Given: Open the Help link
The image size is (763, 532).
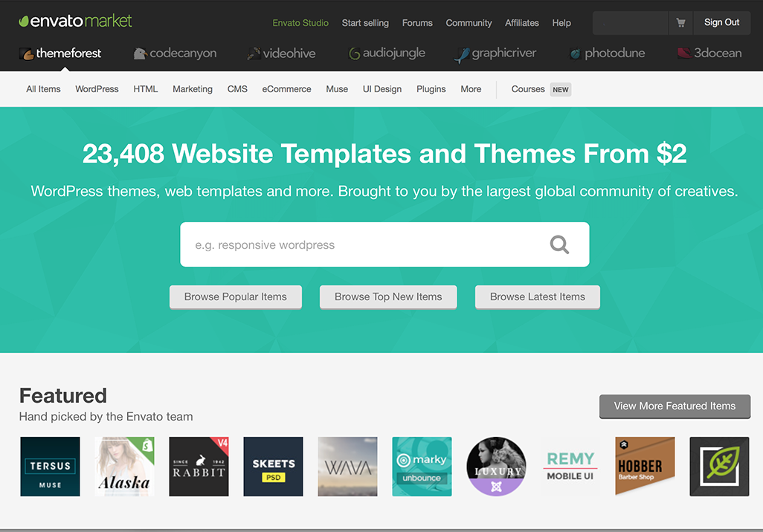Looking at the screenshot, I should [x=561, y=23].
